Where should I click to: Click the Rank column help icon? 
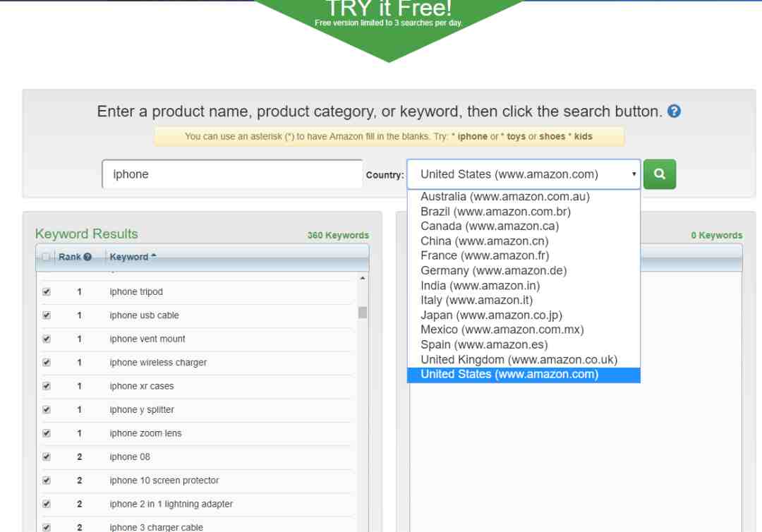[x=87, y=258]
